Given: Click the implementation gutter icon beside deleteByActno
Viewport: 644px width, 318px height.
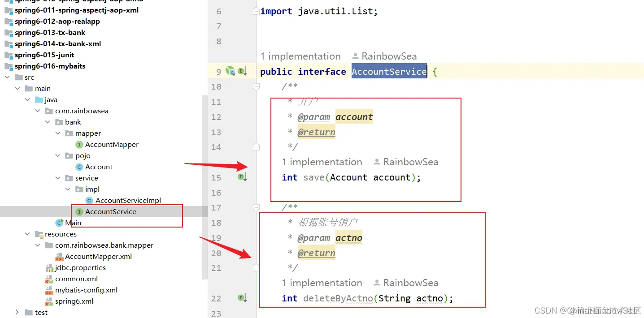Looking at the screenshot, I should [x=243, y=298].
